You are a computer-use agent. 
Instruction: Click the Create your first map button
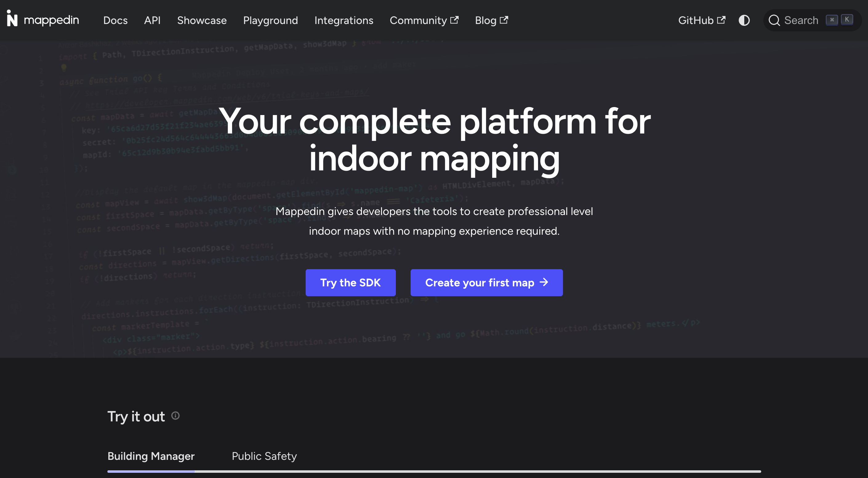[x=486, y=283]
